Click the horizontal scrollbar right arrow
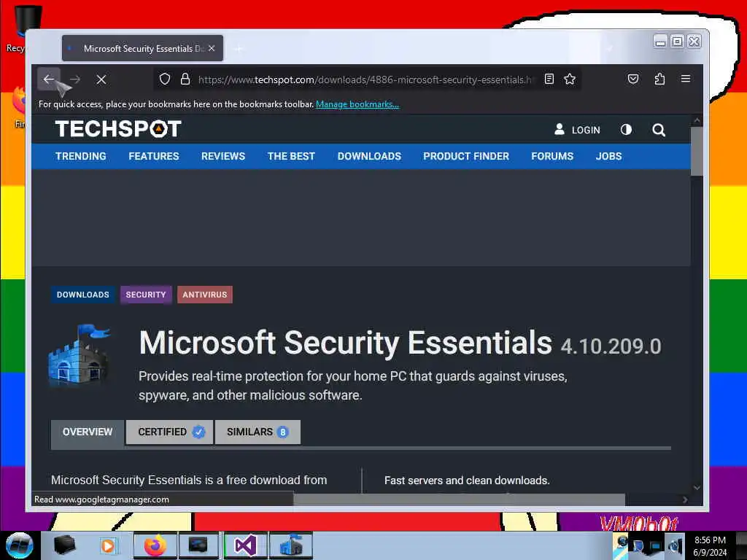This screenshot has height=560, width=747. click(x=685, y=499)
